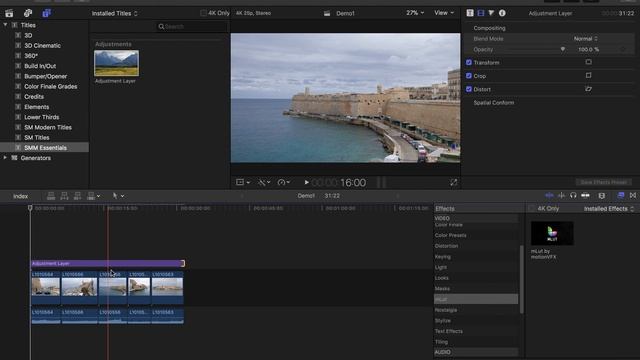Show the Info inspector tab

pos(502,13)
